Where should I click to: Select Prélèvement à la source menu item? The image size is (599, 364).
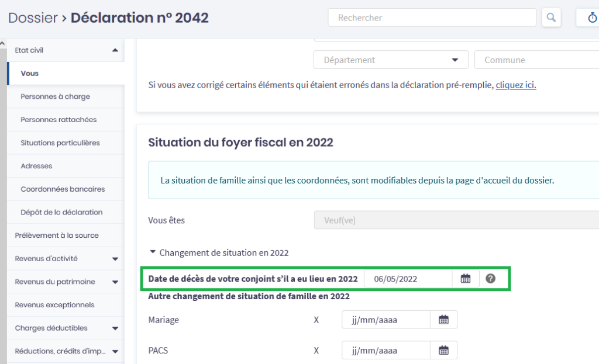tap(57, 235)
